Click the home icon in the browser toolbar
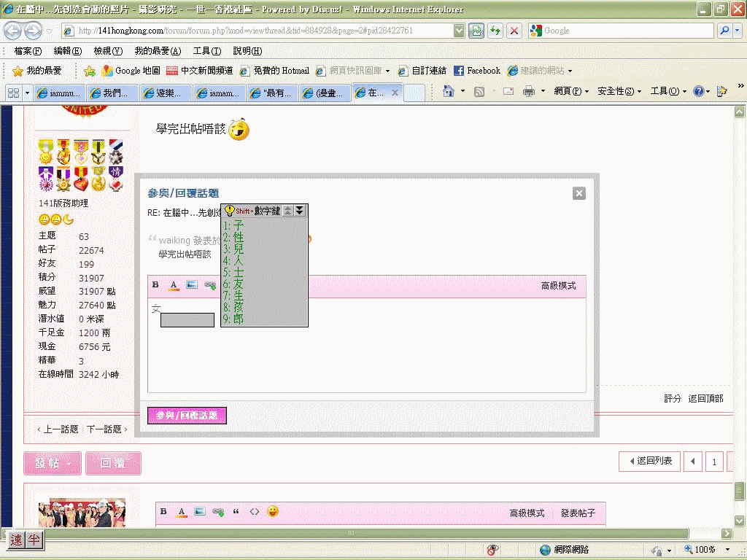Image resolution: width=747 pixels, height=560 pixels. 450,92
